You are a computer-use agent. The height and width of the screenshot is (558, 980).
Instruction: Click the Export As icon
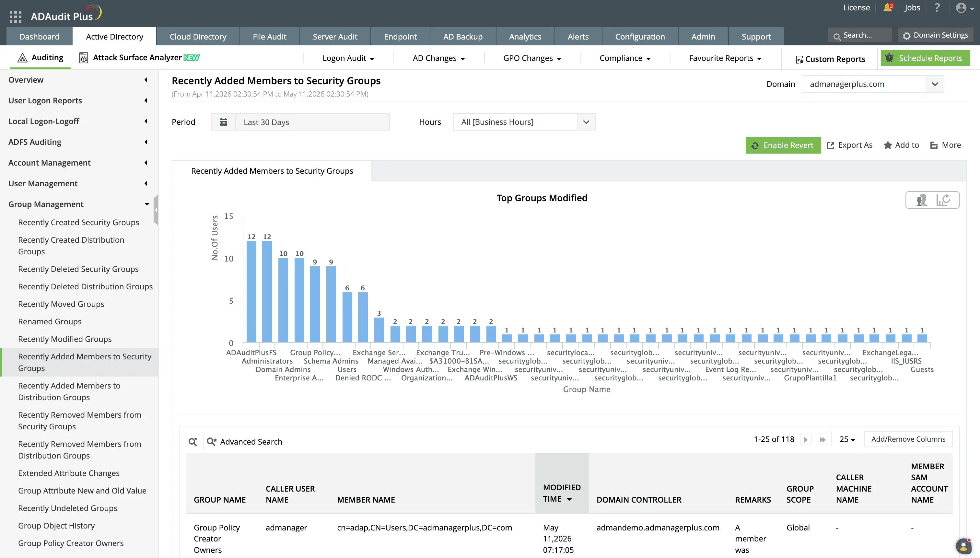(831, 145)
